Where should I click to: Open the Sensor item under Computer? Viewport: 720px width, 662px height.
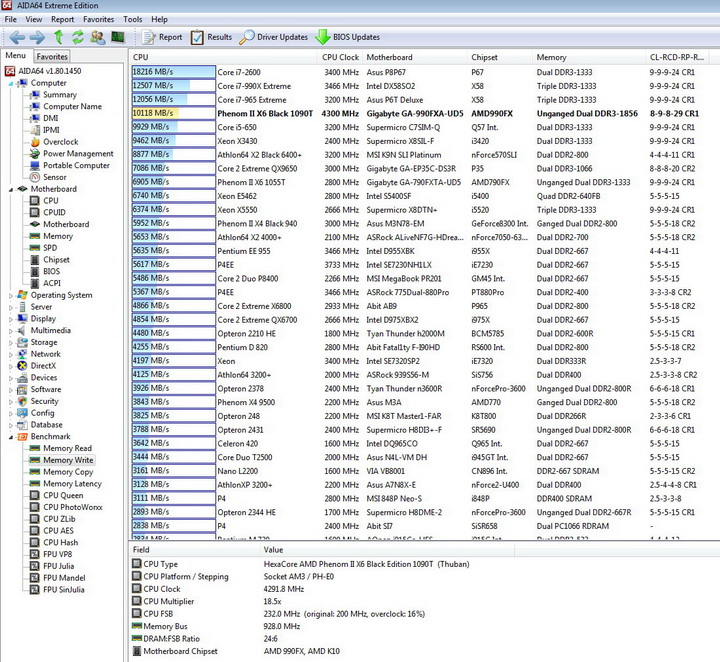[55, 177]
